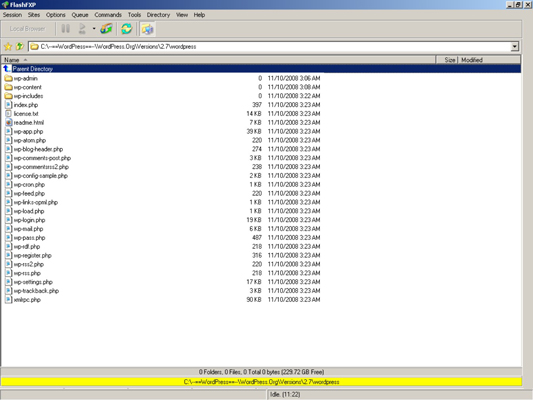This screenshot has height=400, width=533.
Task: Select the wp-rdf.php file name
Action: (x=27, y=246)
